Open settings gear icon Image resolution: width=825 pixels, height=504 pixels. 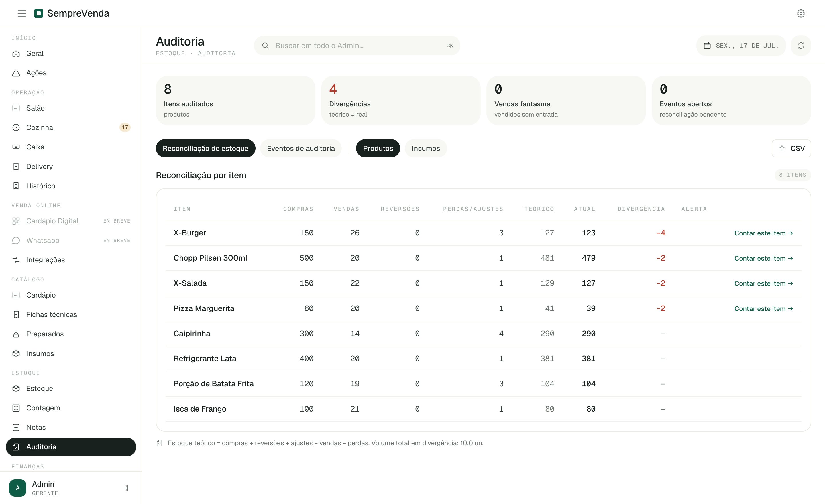801,13
